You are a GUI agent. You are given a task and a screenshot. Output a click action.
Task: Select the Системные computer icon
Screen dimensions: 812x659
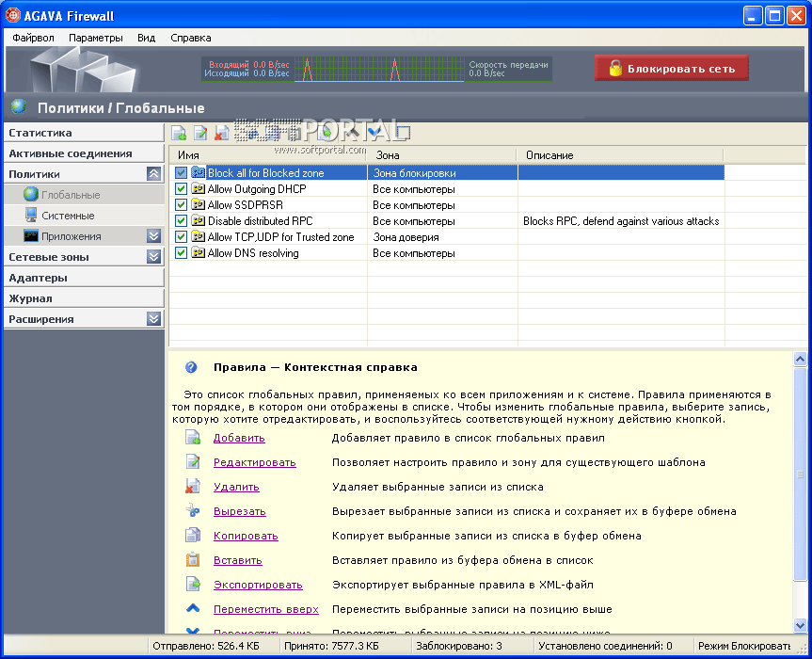coord(31,216)
